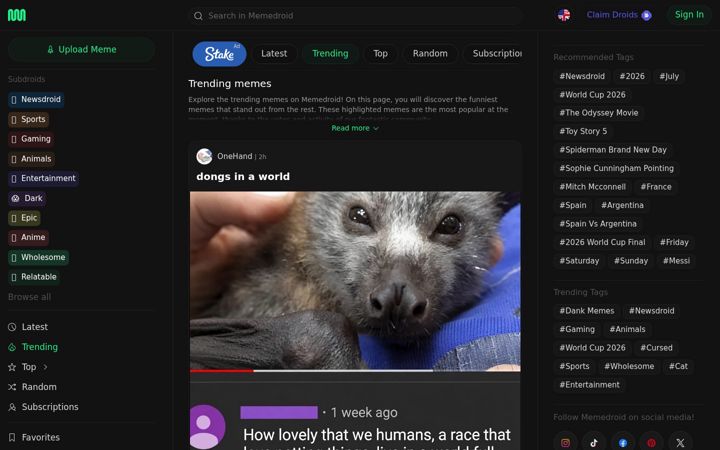Click the Stake ad logo

point(219,54)
